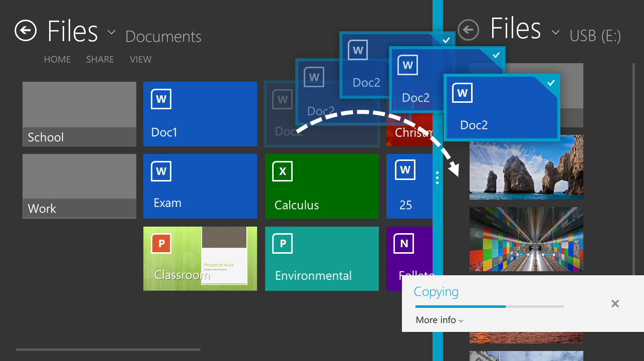Open the HOME tab

tap(57, 59)
